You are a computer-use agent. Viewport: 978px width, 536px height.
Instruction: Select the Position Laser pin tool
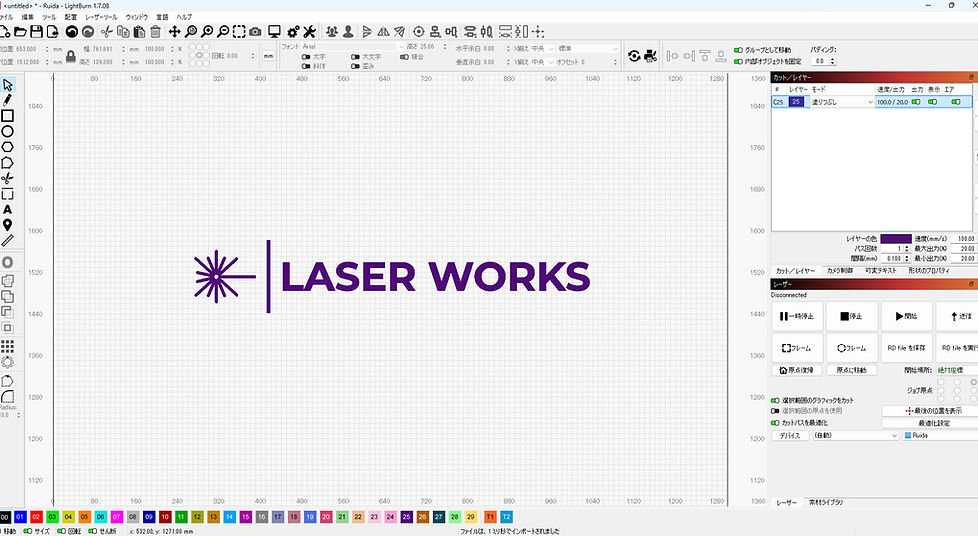pyautogui.click(x=7, y=225)
